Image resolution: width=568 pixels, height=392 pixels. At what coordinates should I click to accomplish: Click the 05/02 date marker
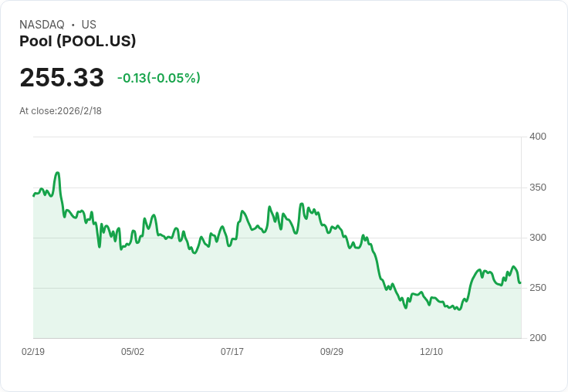[x=133, y=352]
